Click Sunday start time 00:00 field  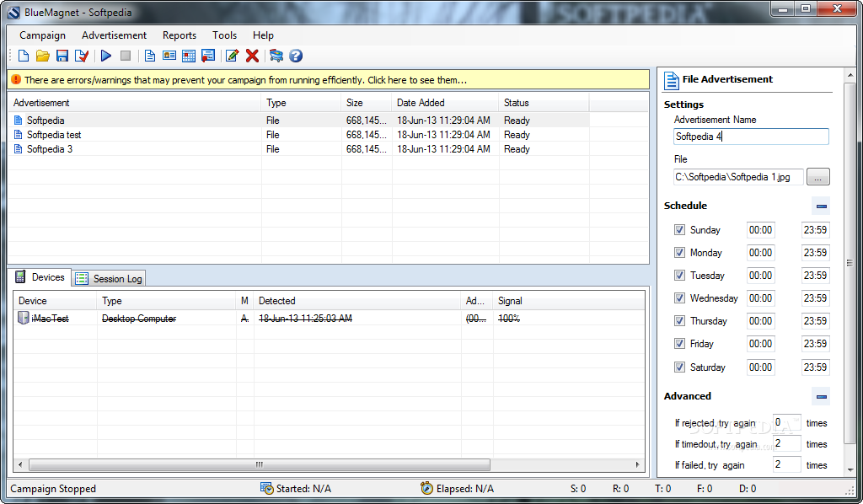(x=761, y=230)
